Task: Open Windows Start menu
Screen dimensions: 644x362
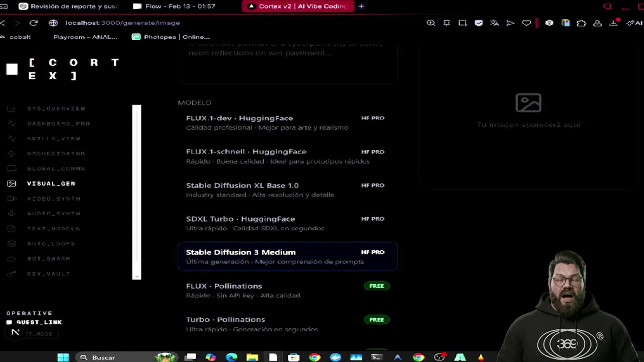Action: (63, 357)
